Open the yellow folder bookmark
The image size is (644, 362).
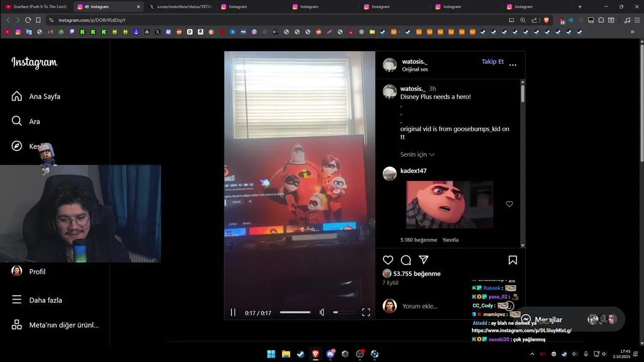(372, 32)
